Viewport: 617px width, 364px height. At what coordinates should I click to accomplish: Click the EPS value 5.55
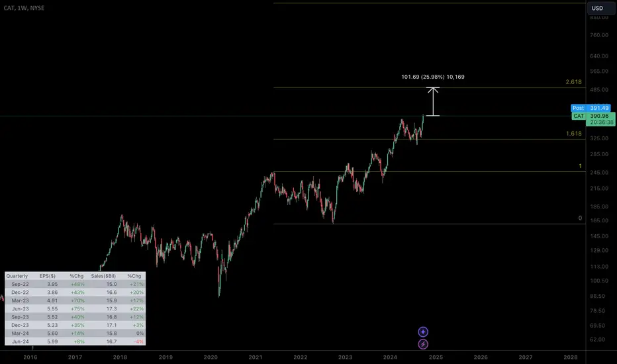click(x=52, y=309)
